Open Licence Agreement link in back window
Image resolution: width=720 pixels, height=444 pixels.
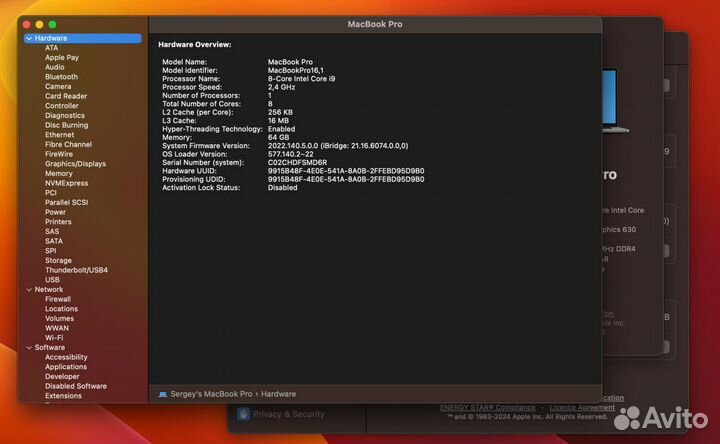tap(582, 407)
